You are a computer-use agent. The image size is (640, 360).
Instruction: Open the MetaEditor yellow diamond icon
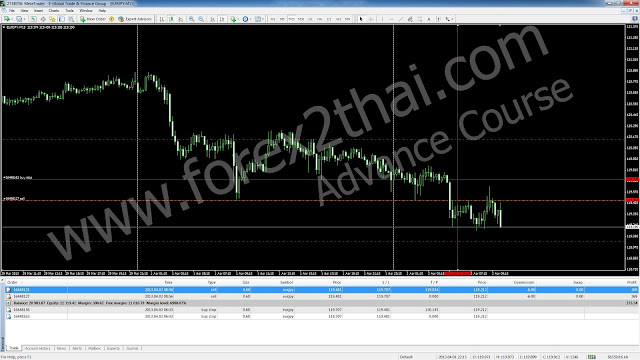pos(111,19)
